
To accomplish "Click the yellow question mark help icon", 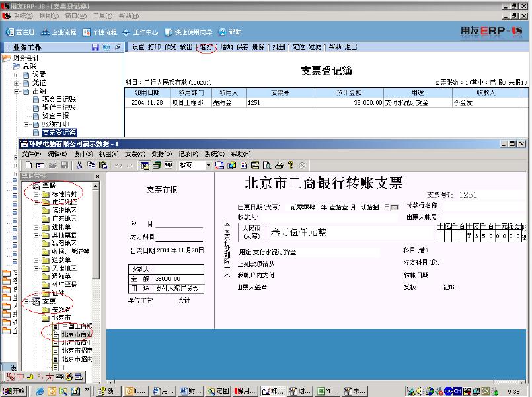I will pyautogui.click(x=291, y=165).
